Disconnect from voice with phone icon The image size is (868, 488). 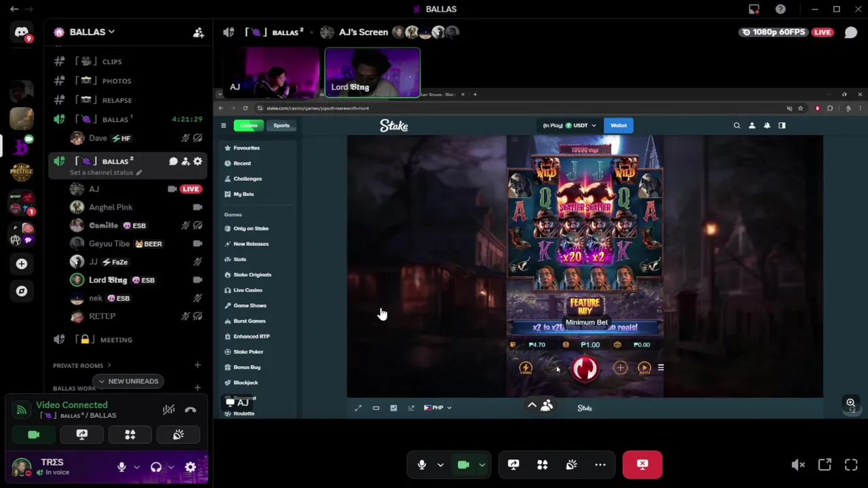tap(191, 409)
